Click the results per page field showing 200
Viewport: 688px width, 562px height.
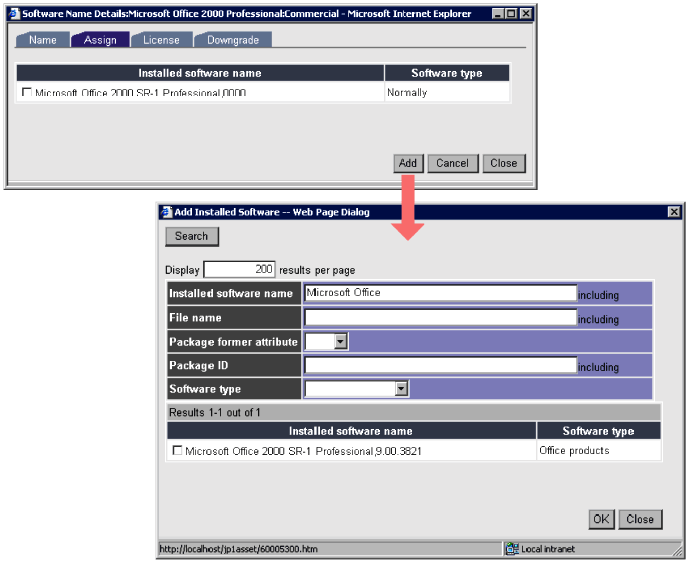(240, 269)
